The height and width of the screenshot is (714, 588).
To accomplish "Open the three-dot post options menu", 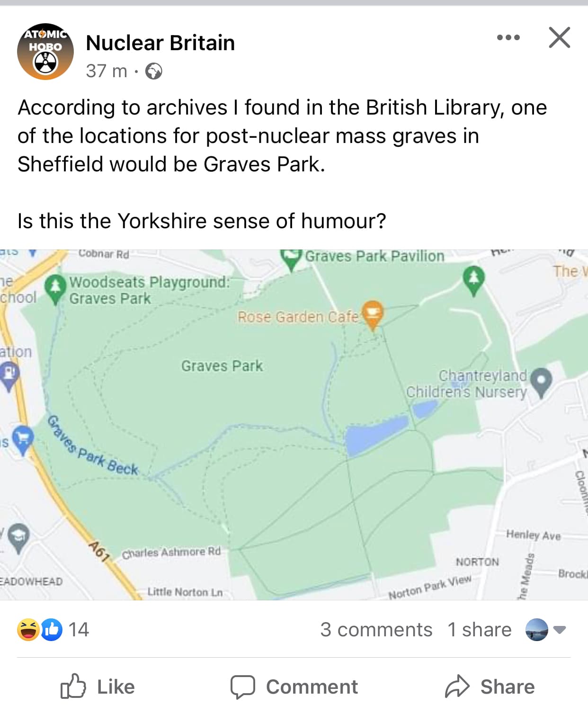I will click(x=508, y=37).
